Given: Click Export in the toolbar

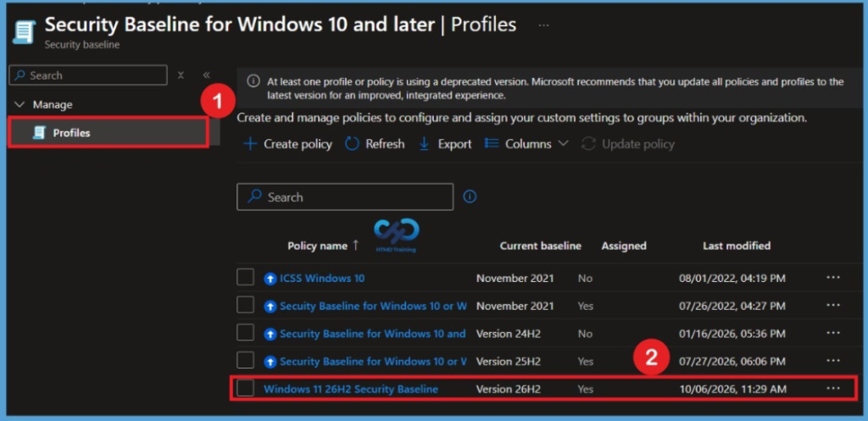Looking at the screenshot, I should (445, 144).
